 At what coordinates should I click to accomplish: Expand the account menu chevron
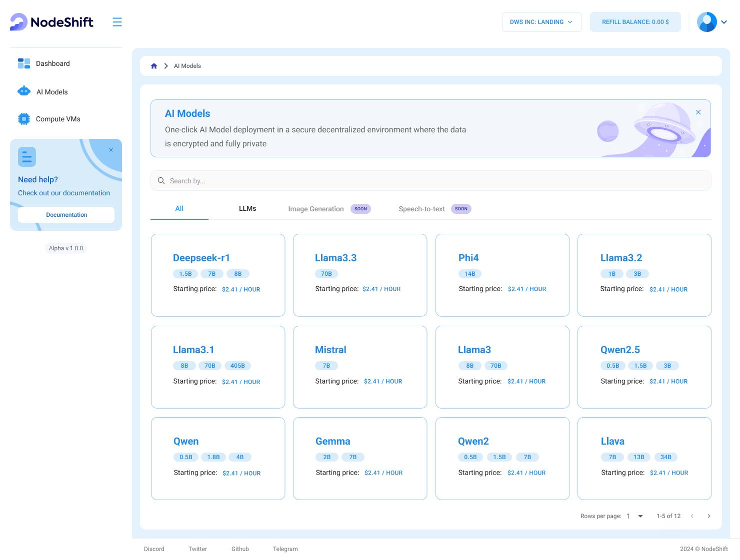tap(723, 22)
